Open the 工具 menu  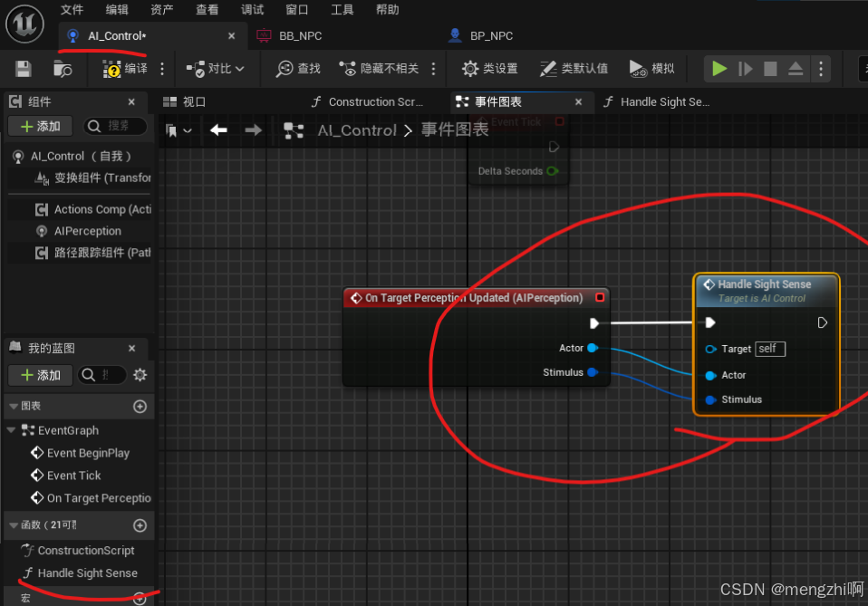pos(342,9)
